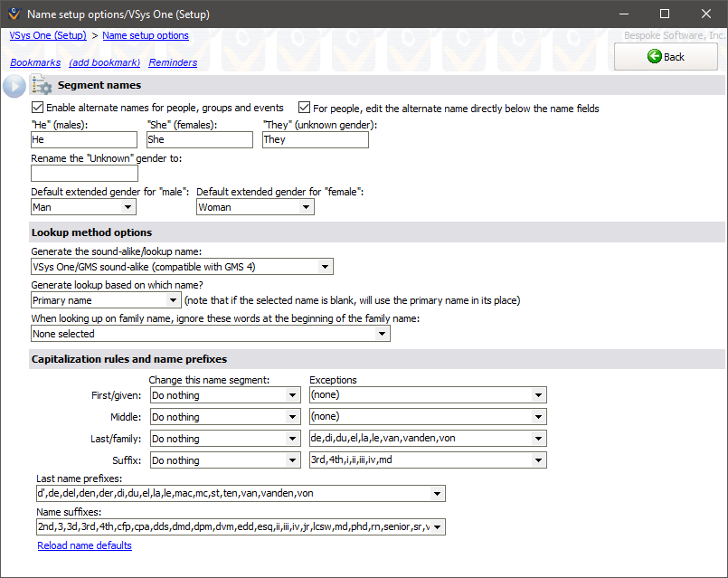Click the VSys One (Setup) breadcrumb link

[x=48, y=35]
